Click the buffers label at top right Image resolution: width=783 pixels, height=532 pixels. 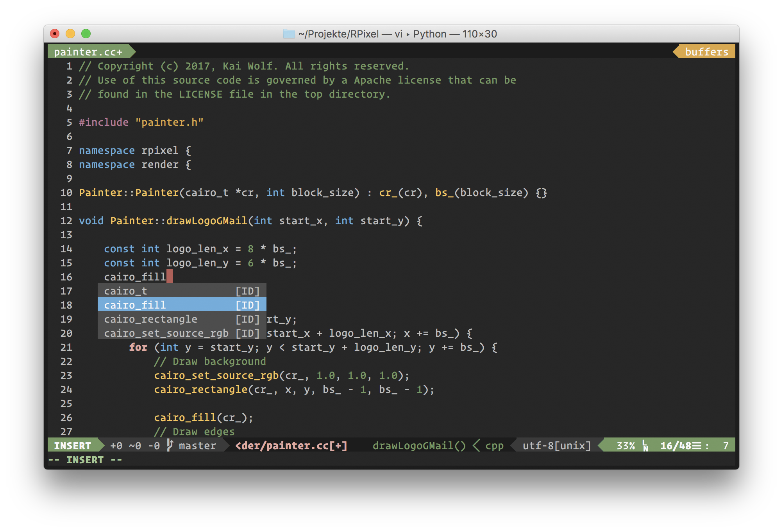(706, 52)
